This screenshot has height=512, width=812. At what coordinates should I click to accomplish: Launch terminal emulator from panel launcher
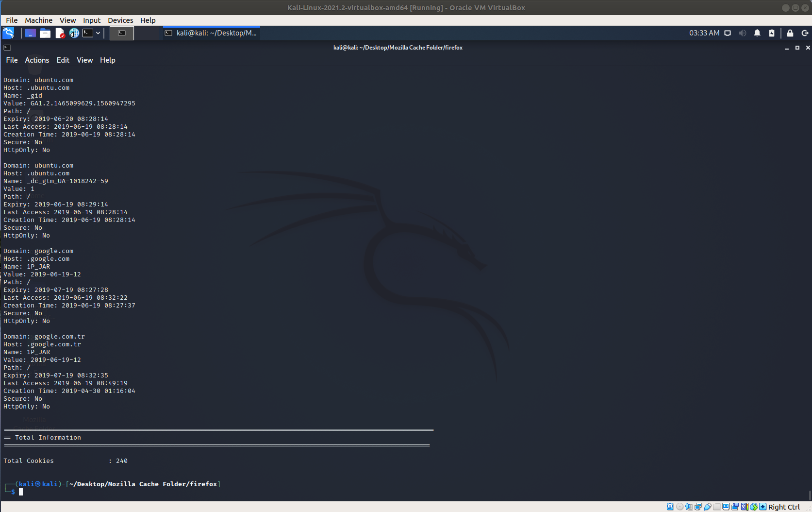click(88, 33)
